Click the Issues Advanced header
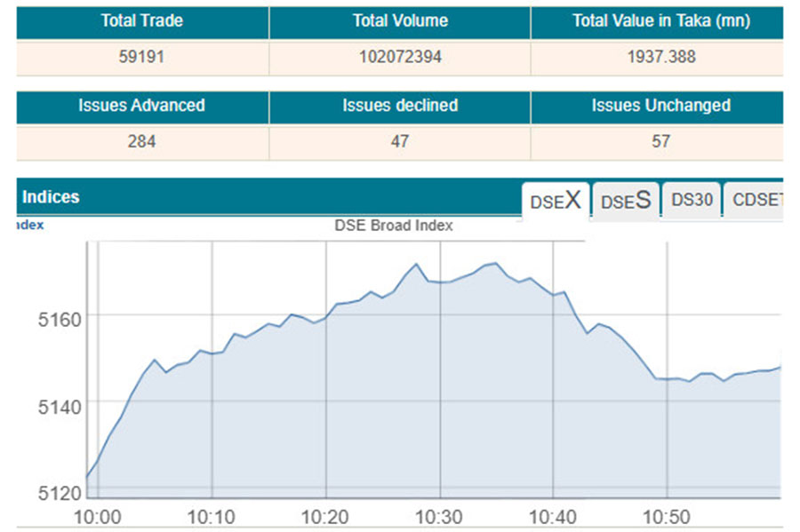 [142, 106]
